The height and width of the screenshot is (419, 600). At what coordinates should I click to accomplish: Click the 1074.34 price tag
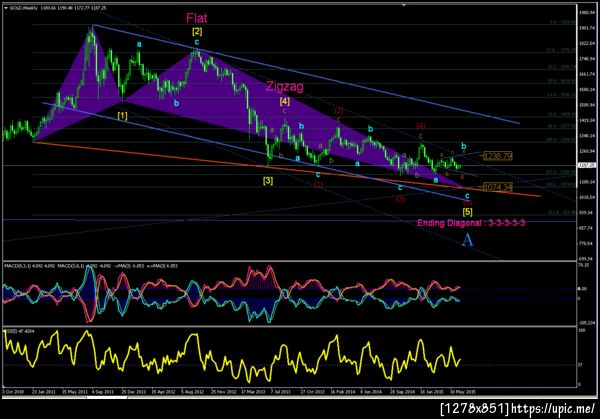click(497, 187)
